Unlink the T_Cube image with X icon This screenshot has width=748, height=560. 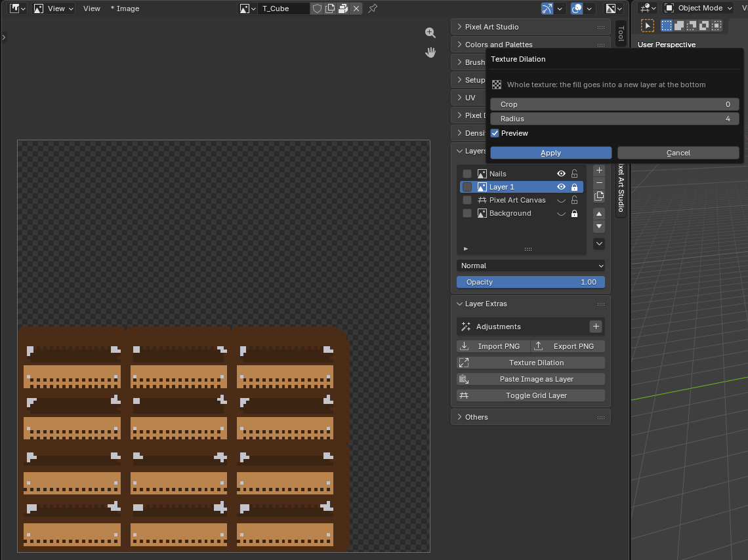356,9
